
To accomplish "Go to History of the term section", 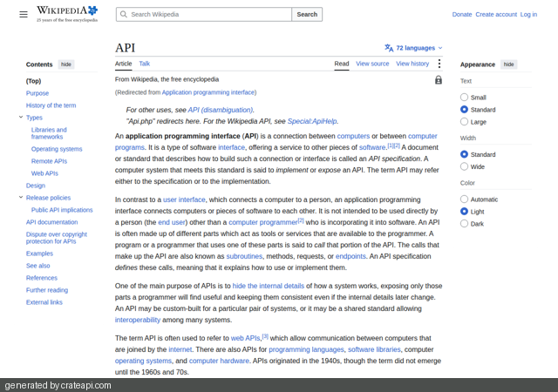I will tap(51, 105).
